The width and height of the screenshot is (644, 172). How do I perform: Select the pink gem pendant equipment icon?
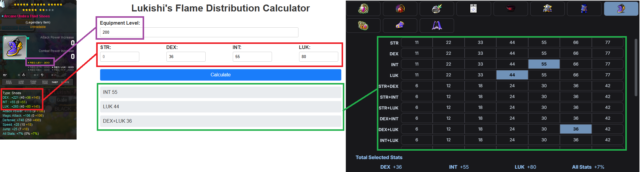point(363,9)
